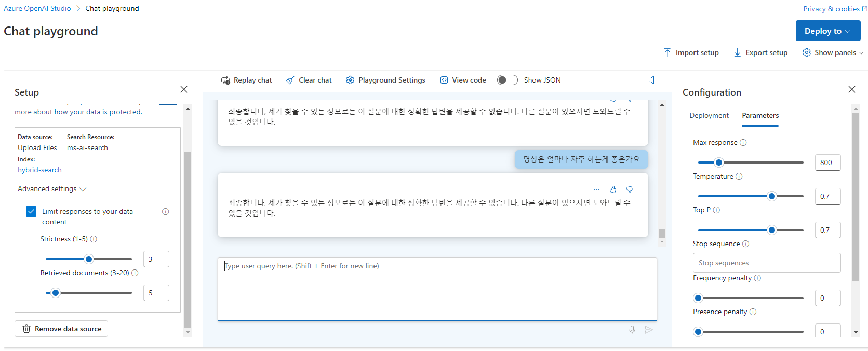Click the thumbs down icon on last response
This screenshot has width=868, height=351.
pyautogui.click(x=630, y=190)
